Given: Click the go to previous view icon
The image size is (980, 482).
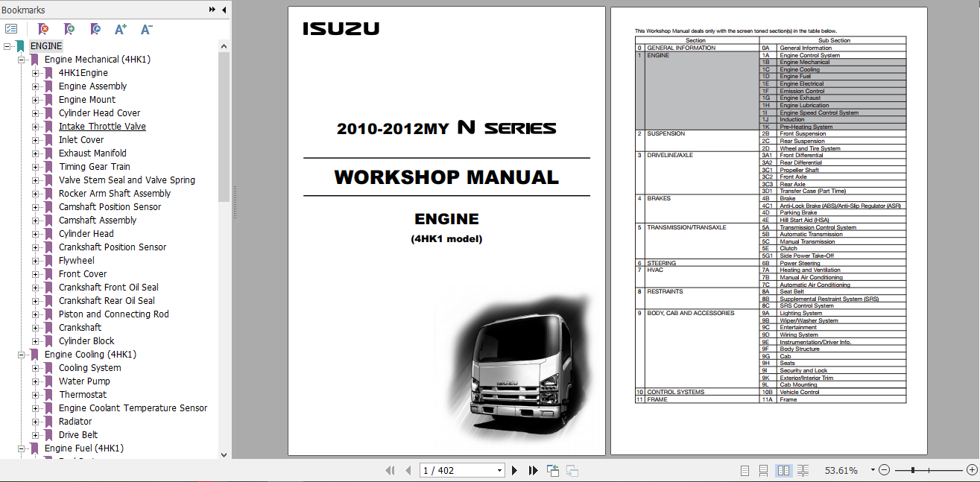Looking at the screenshot, I should pyautogui.click(x=553, y=470).
